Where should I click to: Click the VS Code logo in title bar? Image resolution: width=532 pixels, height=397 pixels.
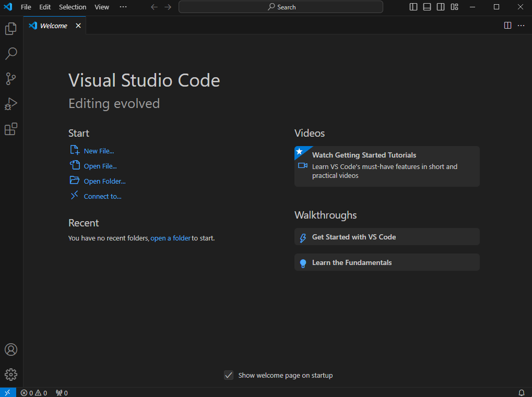coord(8,7)
